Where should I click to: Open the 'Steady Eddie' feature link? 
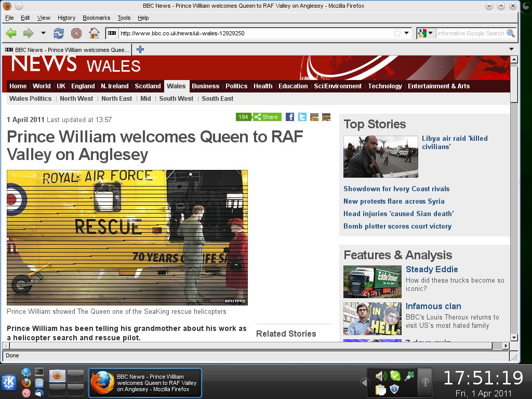[x=432, y=270]
